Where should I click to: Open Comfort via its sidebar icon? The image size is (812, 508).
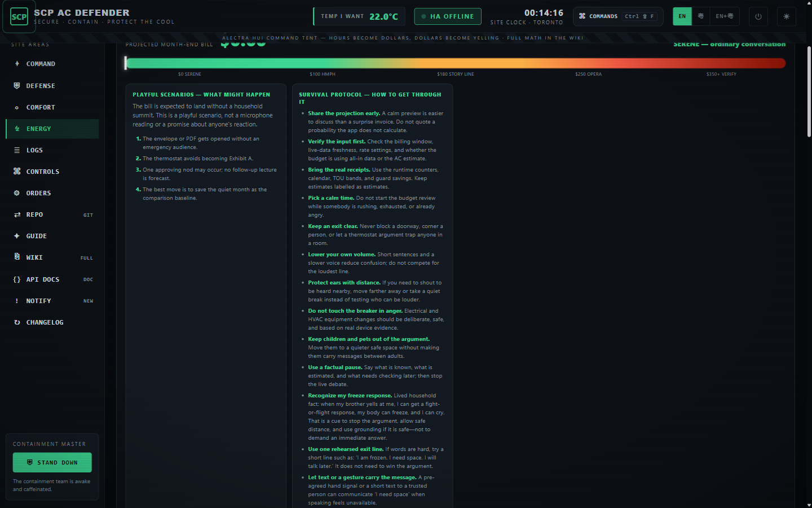17,107
